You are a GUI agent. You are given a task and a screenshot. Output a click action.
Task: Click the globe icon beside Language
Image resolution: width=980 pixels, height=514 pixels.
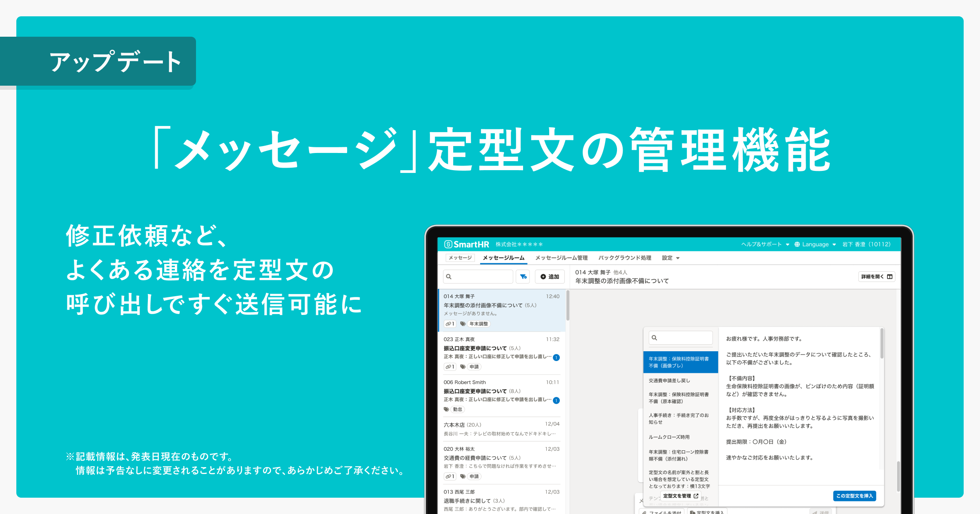point(797,244)
